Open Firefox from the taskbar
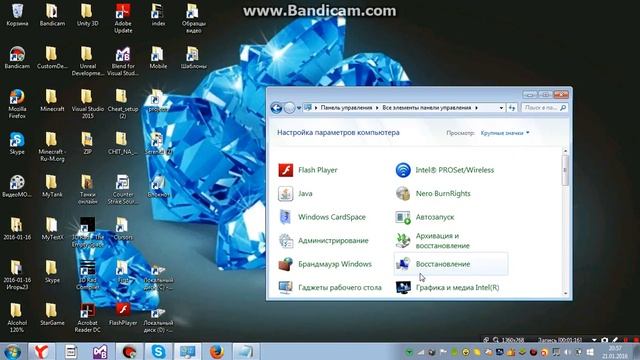 tap(217, 351)
